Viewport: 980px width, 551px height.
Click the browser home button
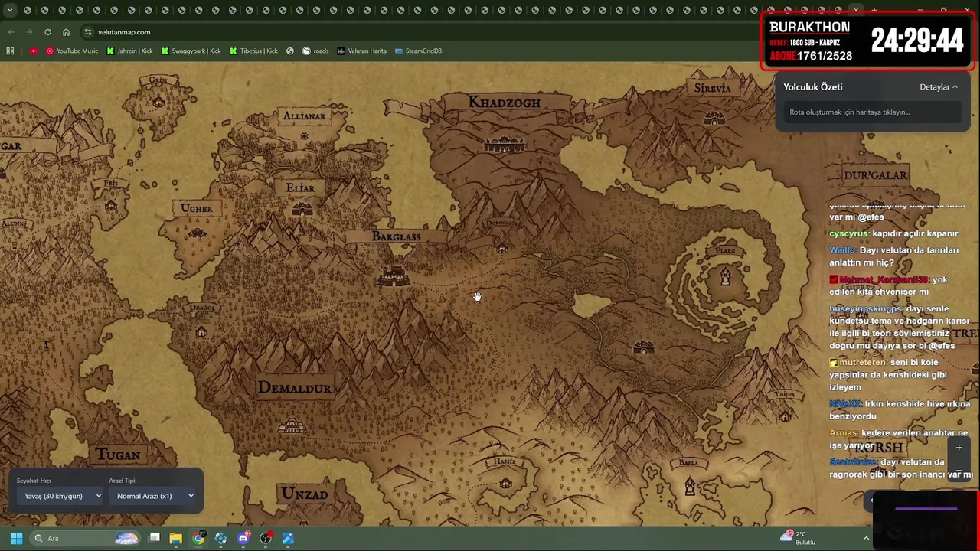(66, 32)
